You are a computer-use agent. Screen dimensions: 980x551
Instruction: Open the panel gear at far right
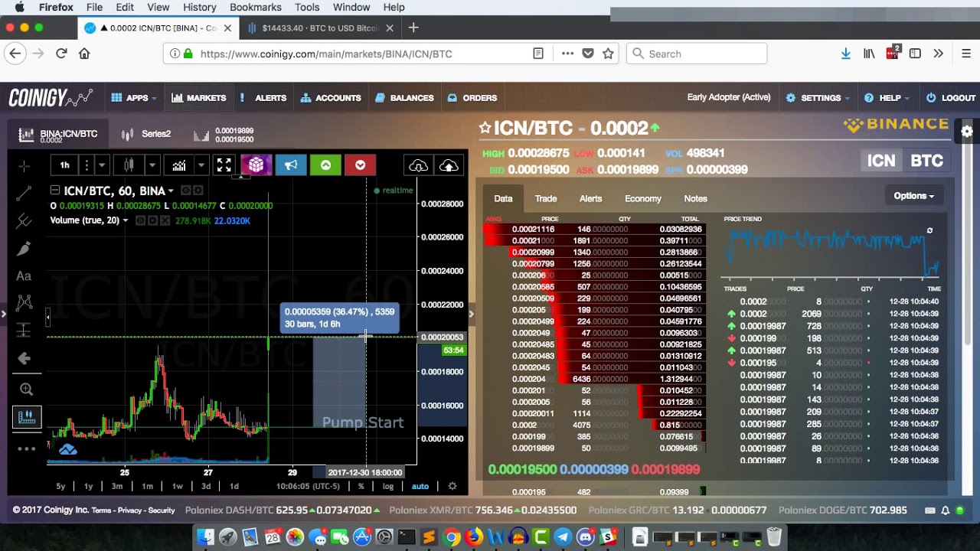pyautogui.click(x=967, y=132)
